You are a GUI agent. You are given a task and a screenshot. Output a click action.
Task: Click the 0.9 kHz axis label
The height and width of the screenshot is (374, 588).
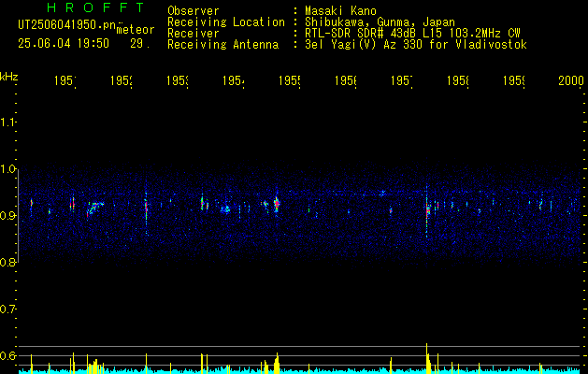click(x=8, y=215)
